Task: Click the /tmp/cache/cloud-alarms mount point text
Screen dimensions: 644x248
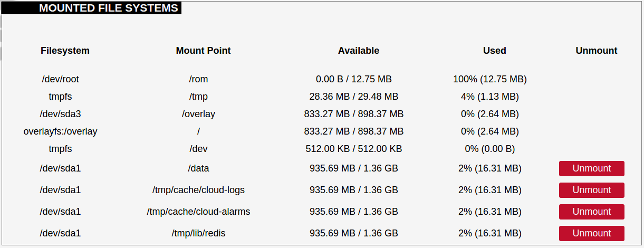Action: [198, 212]
